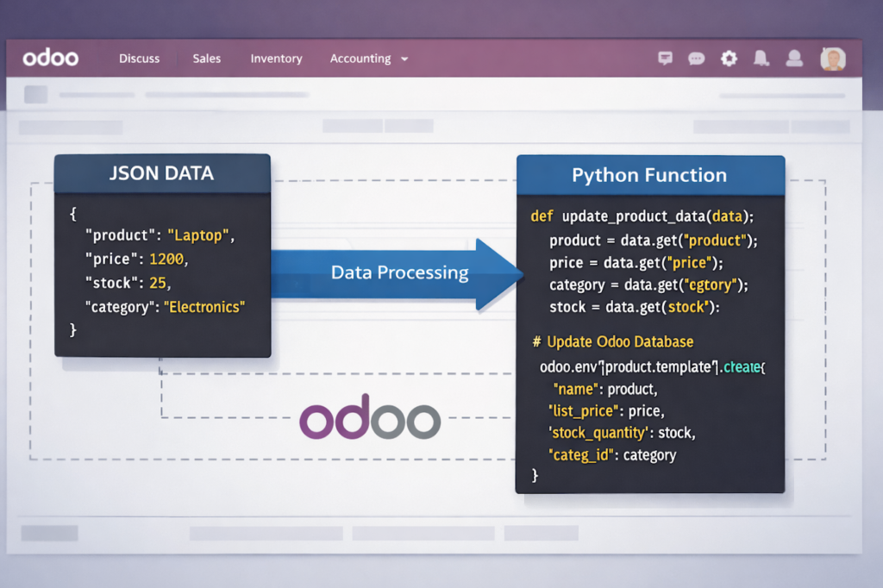This screenshot has height=588, width=883.
Task: Select the Update Odoo Database comment line
Action: (x=613, y=341)
